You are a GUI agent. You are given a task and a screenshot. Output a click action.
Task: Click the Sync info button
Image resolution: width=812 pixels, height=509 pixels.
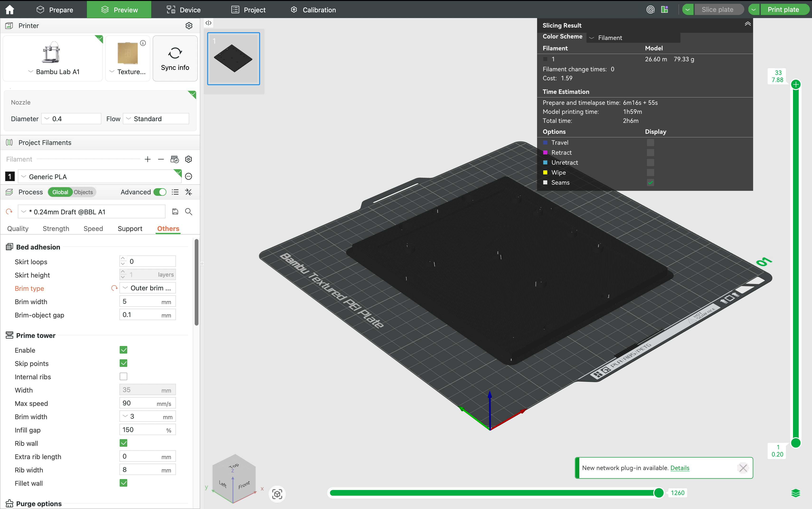click(x=175, y=58)
